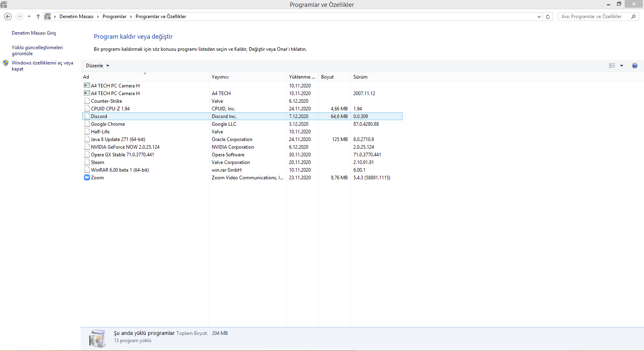Refresh the Programlar ve Özellikler view

click(x=548, y=17)
